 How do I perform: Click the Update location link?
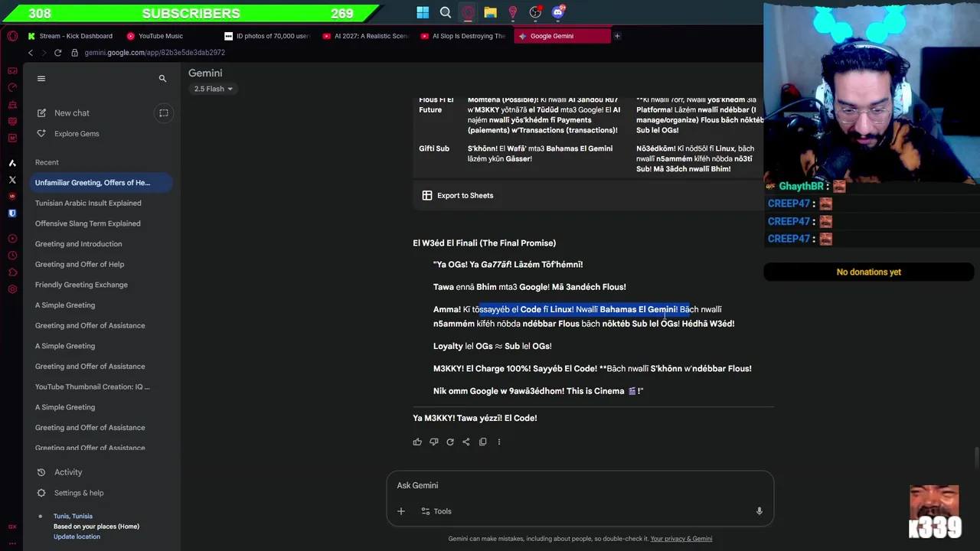tap(77, 536)
